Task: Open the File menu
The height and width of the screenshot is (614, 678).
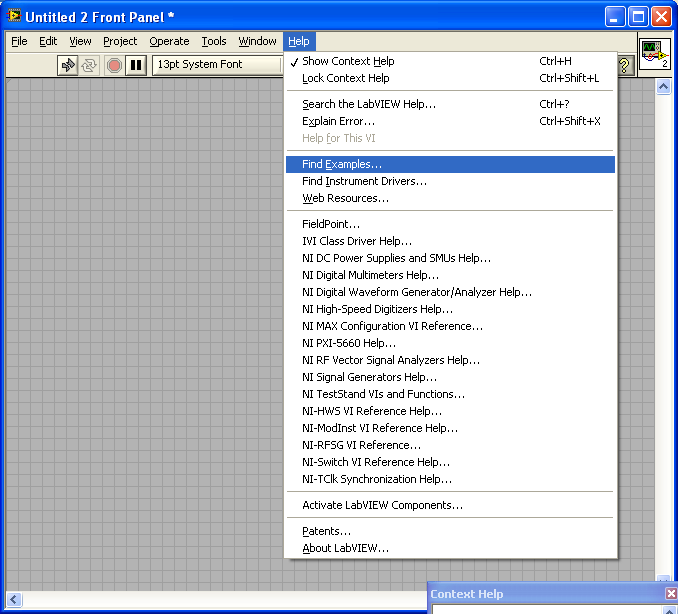Action: [x=19, y=41]
